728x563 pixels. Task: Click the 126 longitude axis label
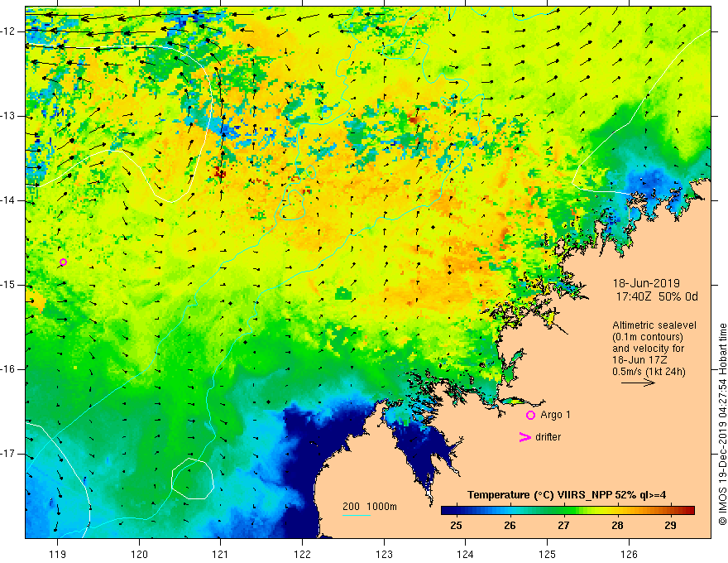pos(629,554)
